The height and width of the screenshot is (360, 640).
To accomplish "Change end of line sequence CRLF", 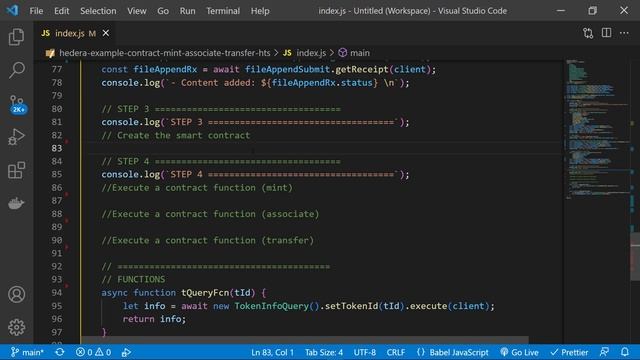I will (396, 352).
